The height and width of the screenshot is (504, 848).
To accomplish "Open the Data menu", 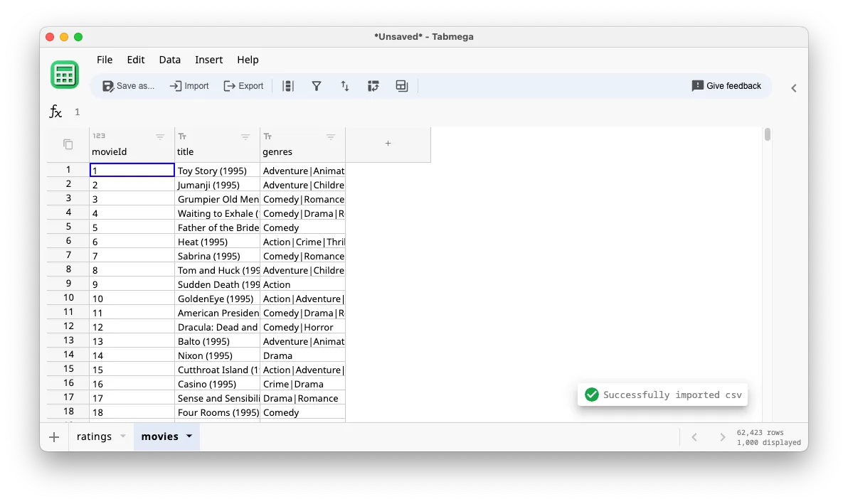I will click(x=169, y=60).
